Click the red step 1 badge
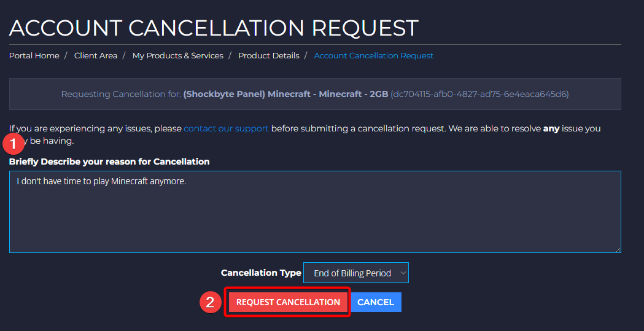 click(x=14, y=144)
